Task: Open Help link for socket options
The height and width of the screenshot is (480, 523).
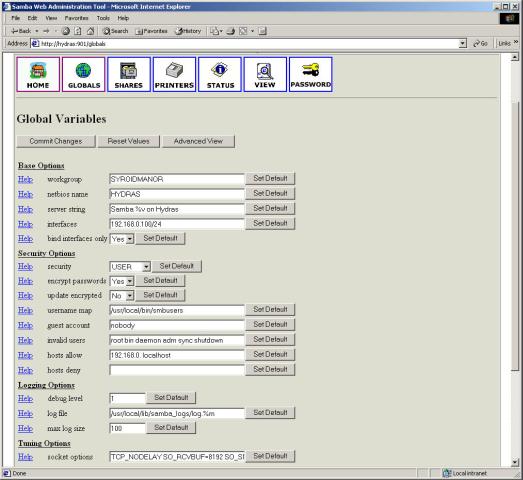Action: (x=25, y=457)
